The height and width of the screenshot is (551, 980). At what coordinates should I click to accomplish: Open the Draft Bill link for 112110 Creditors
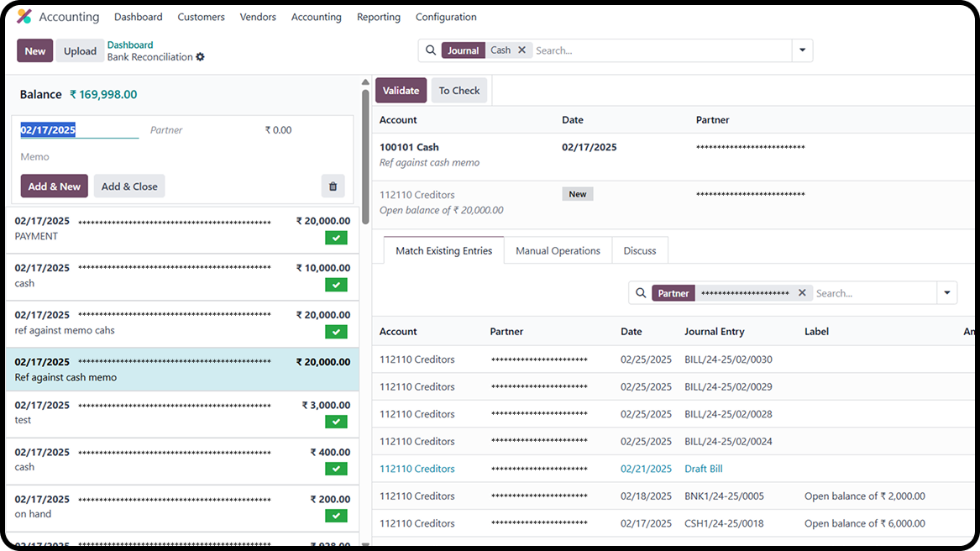point(703,468)
